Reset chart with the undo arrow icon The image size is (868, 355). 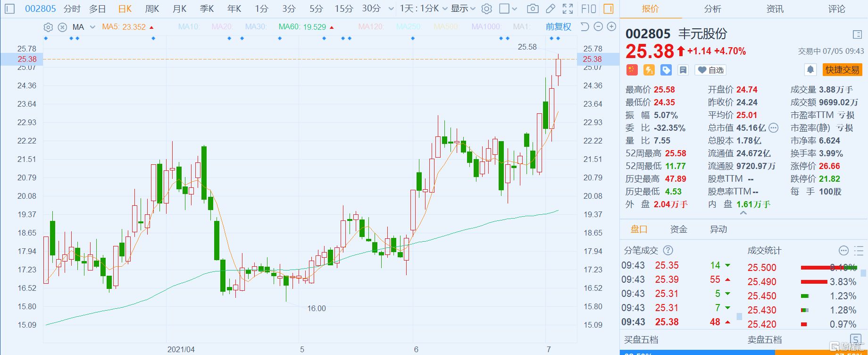coord(584,27)
